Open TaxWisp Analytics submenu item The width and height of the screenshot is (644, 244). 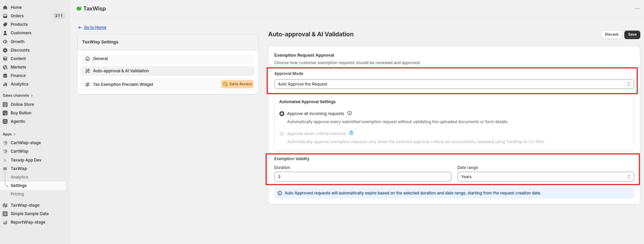point(19,177)
